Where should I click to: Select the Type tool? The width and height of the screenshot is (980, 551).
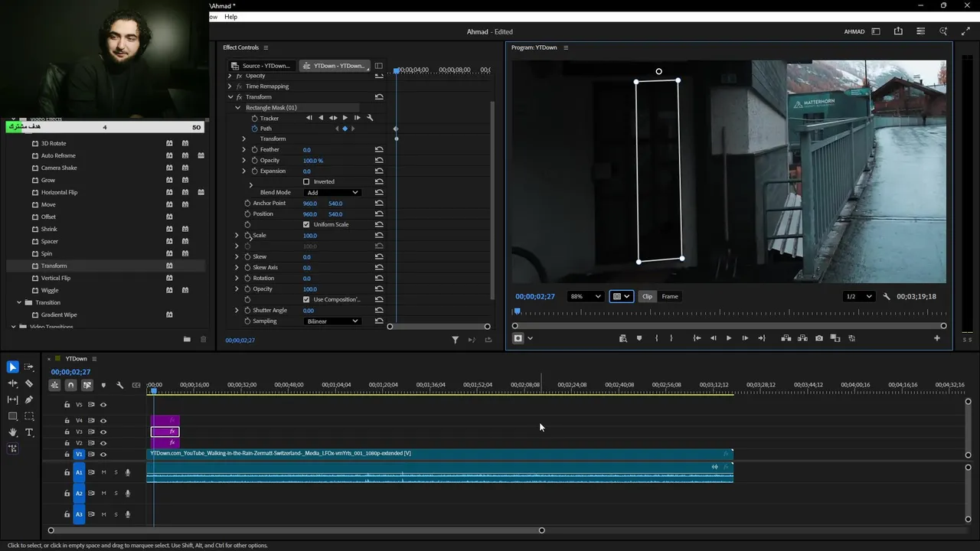coord(29,432)
